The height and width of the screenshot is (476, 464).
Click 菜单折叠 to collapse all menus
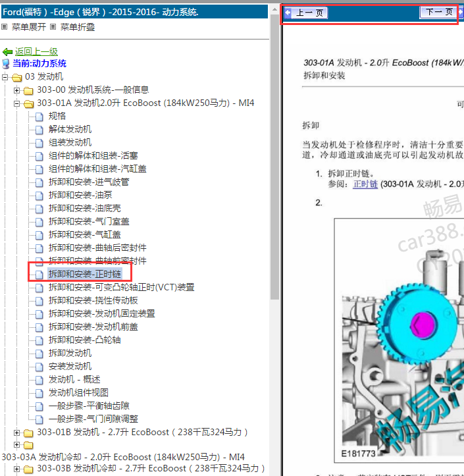coord(78,27)
